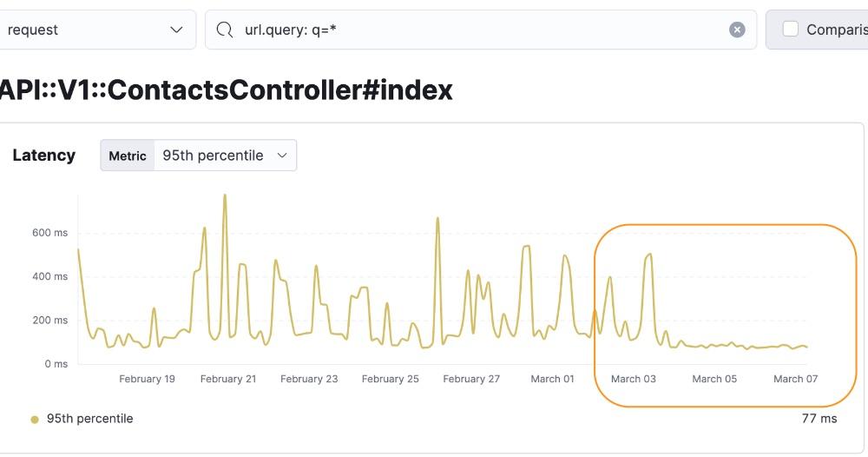Screen dimensions: 868x457
Task: Click the Latency chart title
Action: pos(44,156)
